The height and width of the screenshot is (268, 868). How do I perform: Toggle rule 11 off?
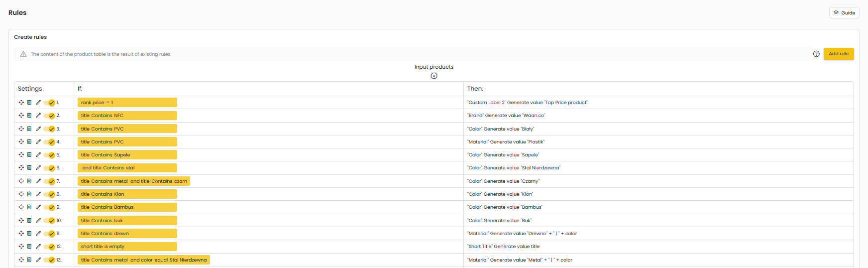[49, 234]
